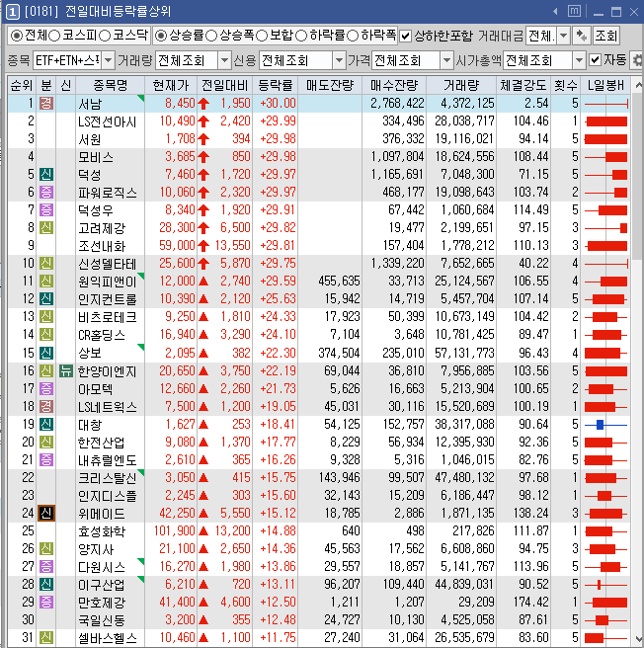
Task: Click the 신 badge in the 신성델타테 row
Action: (x=45, y=263)
